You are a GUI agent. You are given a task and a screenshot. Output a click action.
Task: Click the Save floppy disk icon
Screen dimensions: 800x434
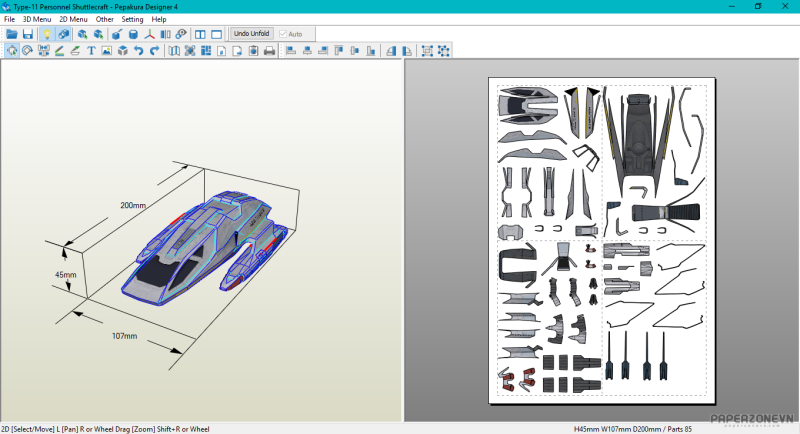pos(27,34)
